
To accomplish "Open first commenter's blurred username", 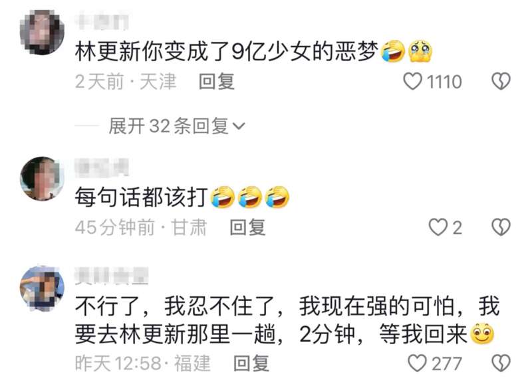I will click(x=102, y=21).
